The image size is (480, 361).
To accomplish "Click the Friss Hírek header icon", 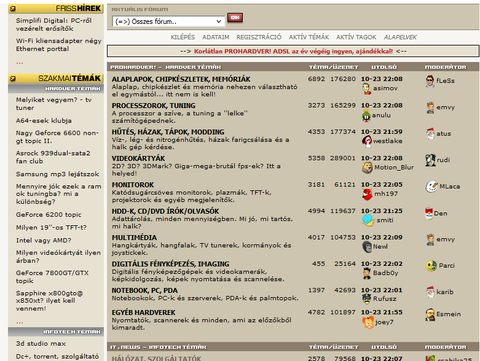I will click(x=13, y=9).
